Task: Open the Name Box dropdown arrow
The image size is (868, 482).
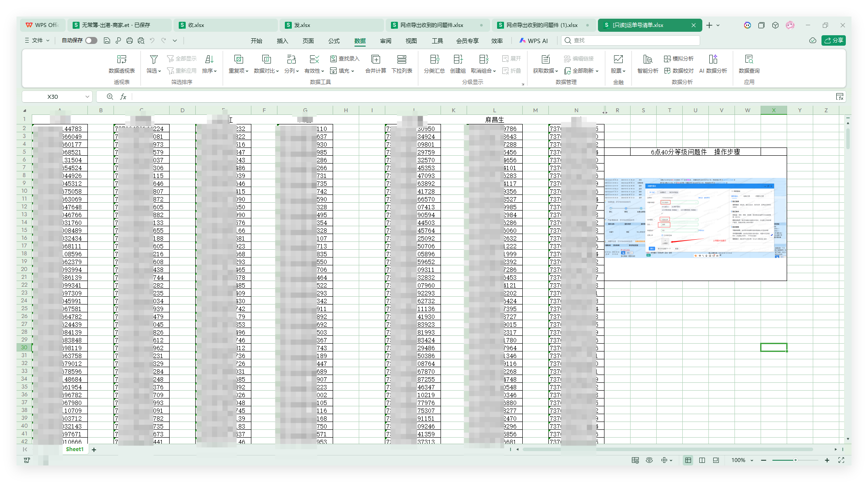Action: click(87, 97)
